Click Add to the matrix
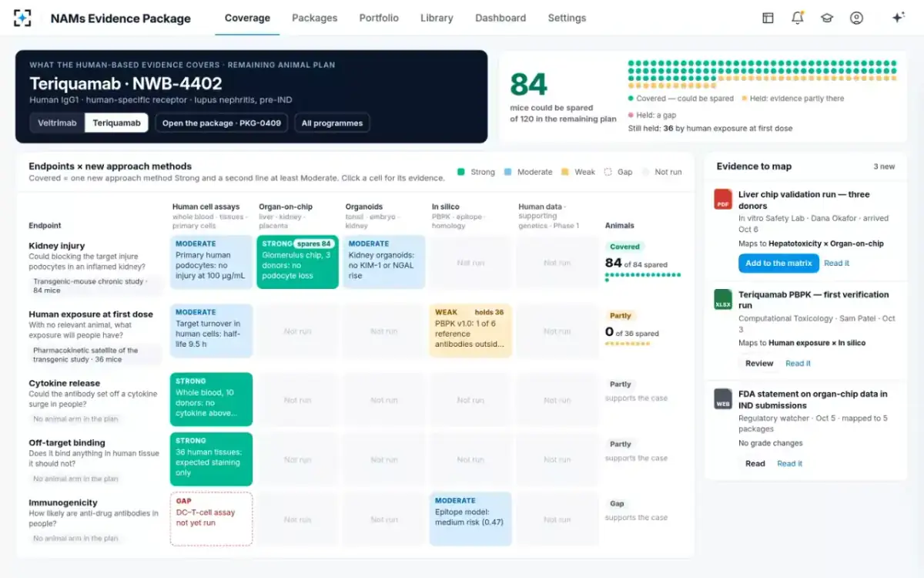Image resolution: width=924 pixels, height=578 pixels. point(778,264)
